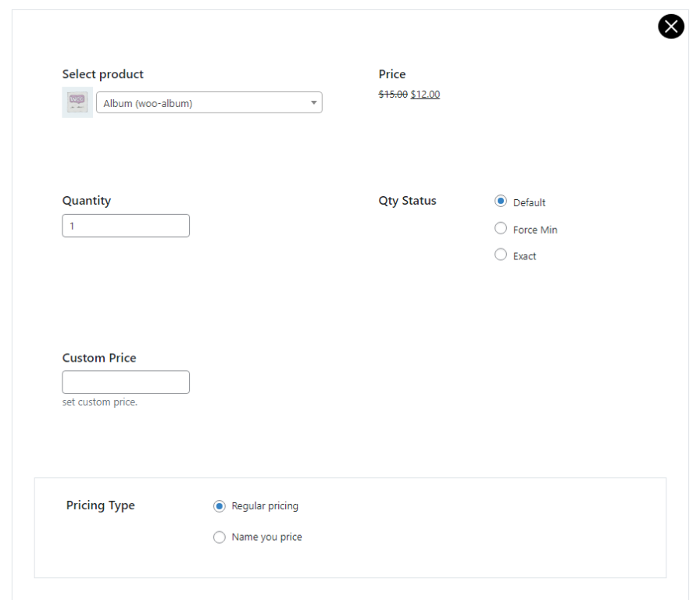This screenshot has width=700, height=600.
Task: Set Qty Status to Exact
Action: point(501,255)
